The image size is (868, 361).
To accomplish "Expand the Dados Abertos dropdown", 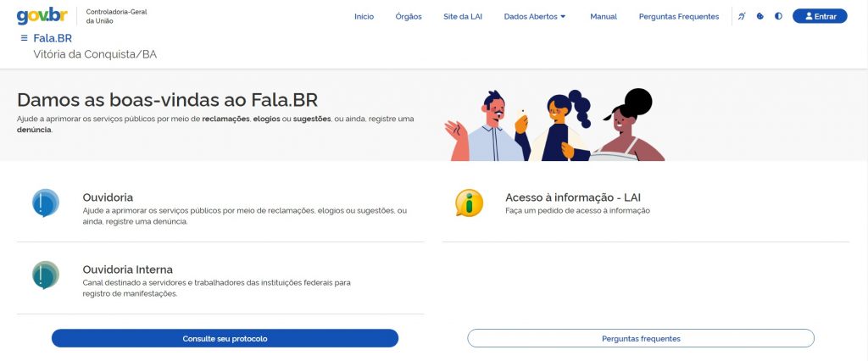I will [535, 17].
